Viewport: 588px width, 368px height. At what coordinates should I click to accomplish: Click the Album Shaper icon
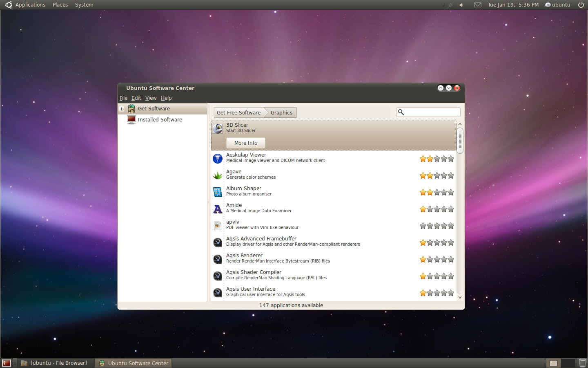click(218, 192)
